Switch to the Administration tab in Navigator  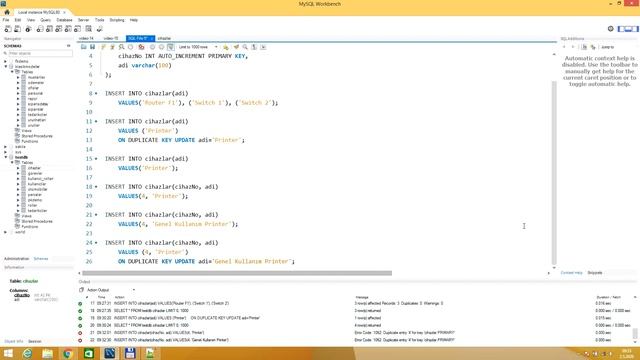(16, 259)
